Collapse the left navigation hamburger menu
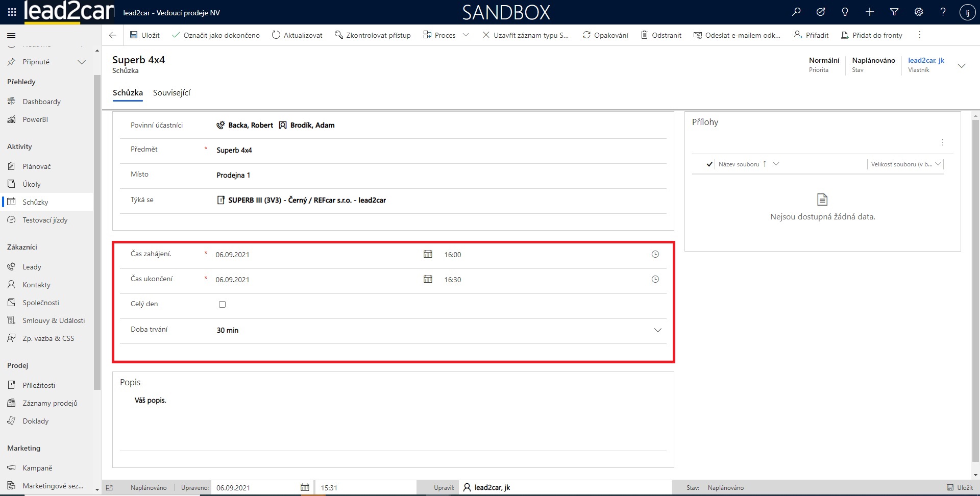 click(x=11, y=35)
